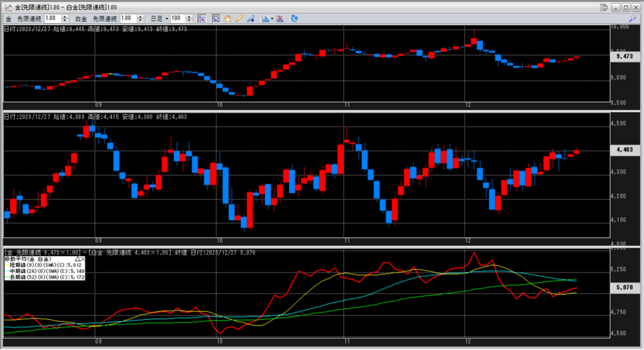
Task: Click the gold multiplier 1.00 input field
Action: point(51,19)
